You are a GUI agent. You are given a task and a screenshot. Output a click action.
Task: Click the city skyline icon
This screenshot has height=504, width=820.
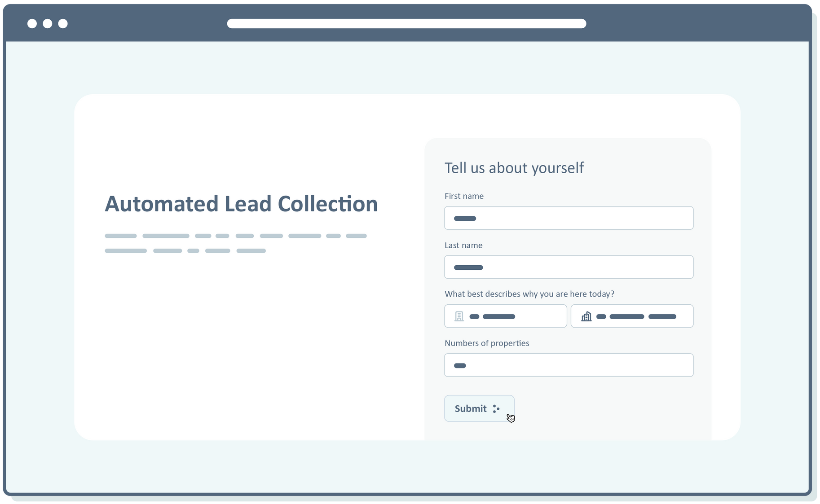[x=586, y=316]
